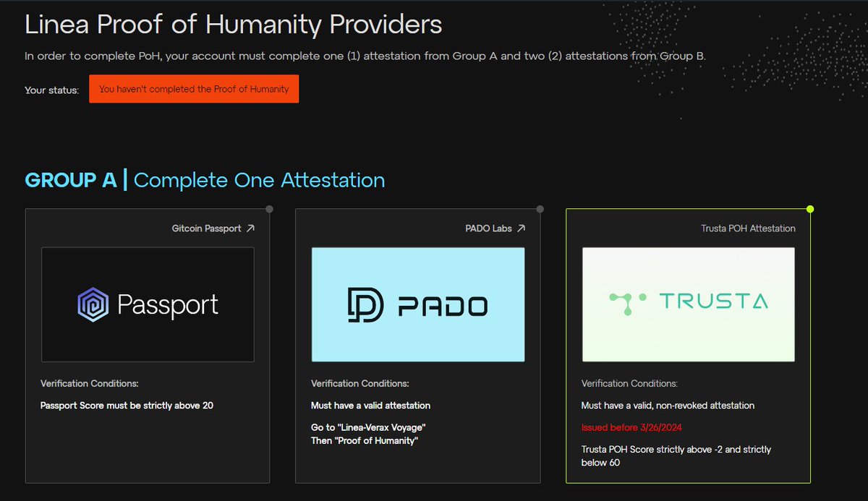Click 'Must have a valid attestation' in PADO card

coord(370,406)
